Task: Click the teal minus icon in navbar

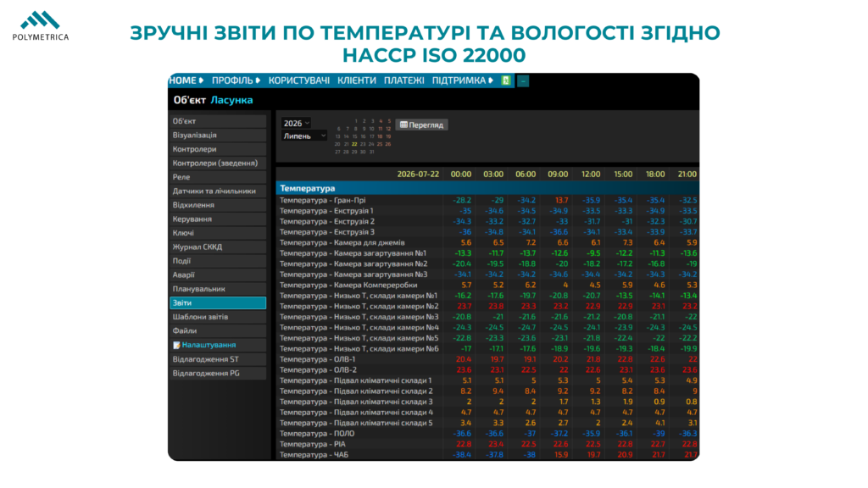Action: pyautogui.click(x=522, y=81)
